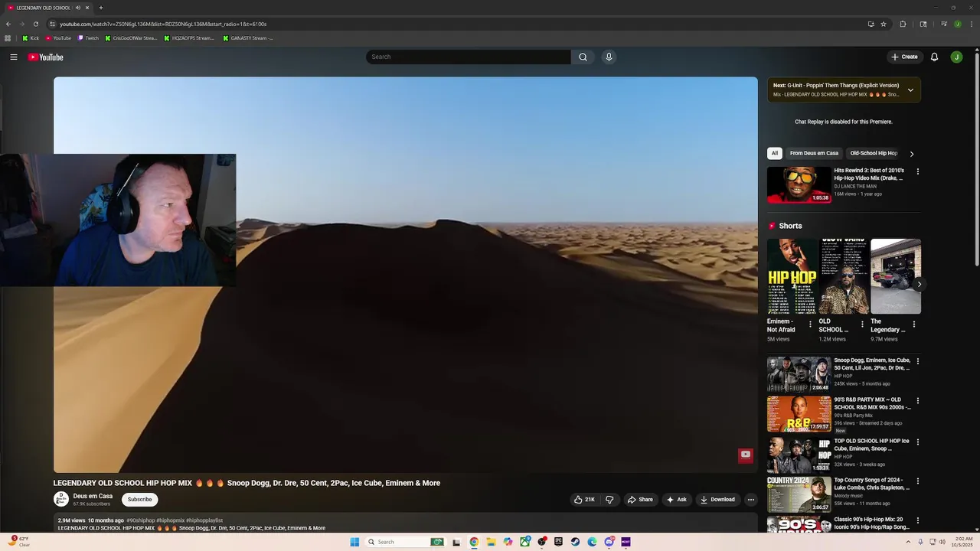Open CrisGodOfWar Stream bookmark
Screen dimensions: 980x551
pyautogui.click(x=131, y=38)
